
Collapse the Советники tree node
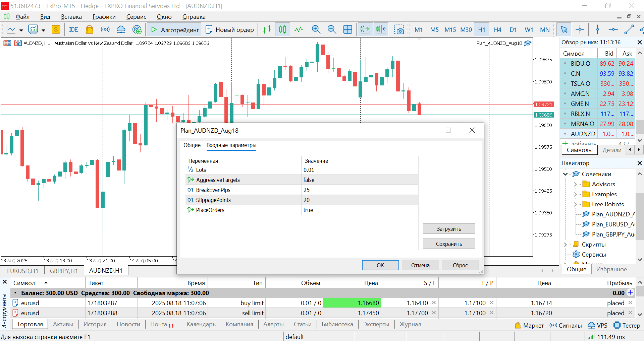coord(565,174)
